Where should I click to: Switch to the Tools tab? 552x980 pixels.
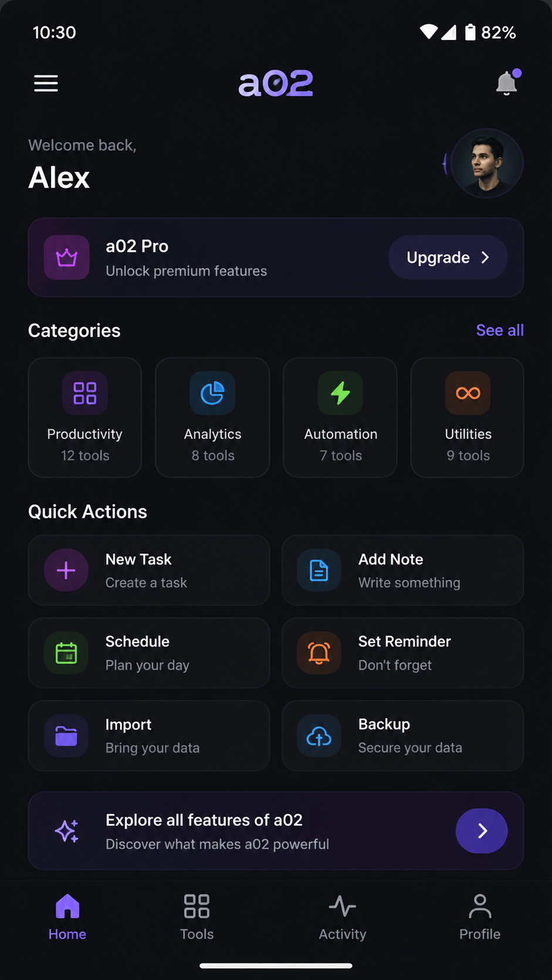coord(197,917)
